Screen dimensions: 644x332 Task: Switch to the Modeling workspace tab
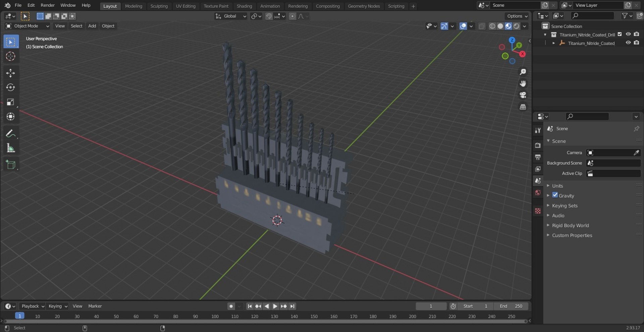pyautogui.click(x=133, y=6)
